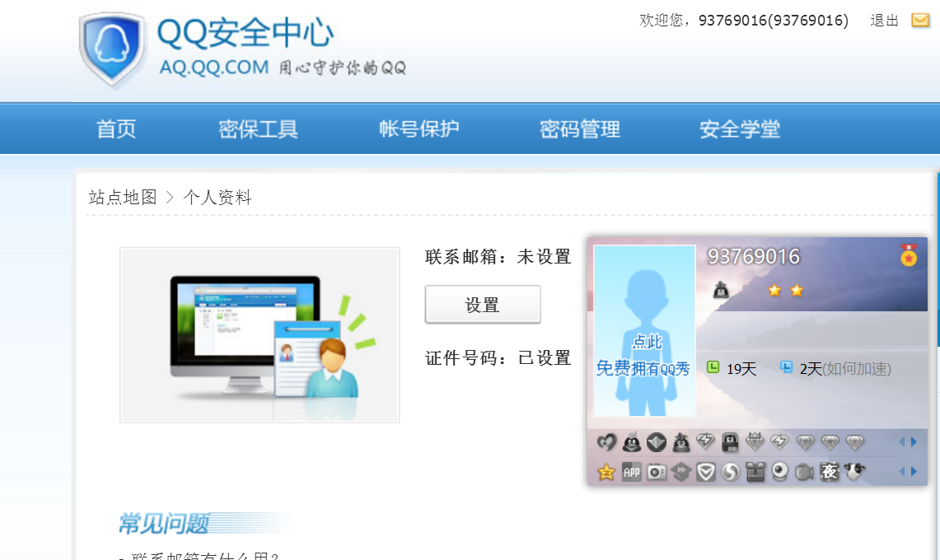Click the Sogou swirl S icon

point(730,473)
